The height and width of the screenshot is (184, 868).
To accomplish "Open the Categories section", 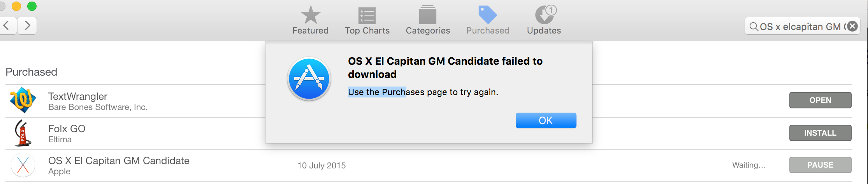I will coord(428,20).
